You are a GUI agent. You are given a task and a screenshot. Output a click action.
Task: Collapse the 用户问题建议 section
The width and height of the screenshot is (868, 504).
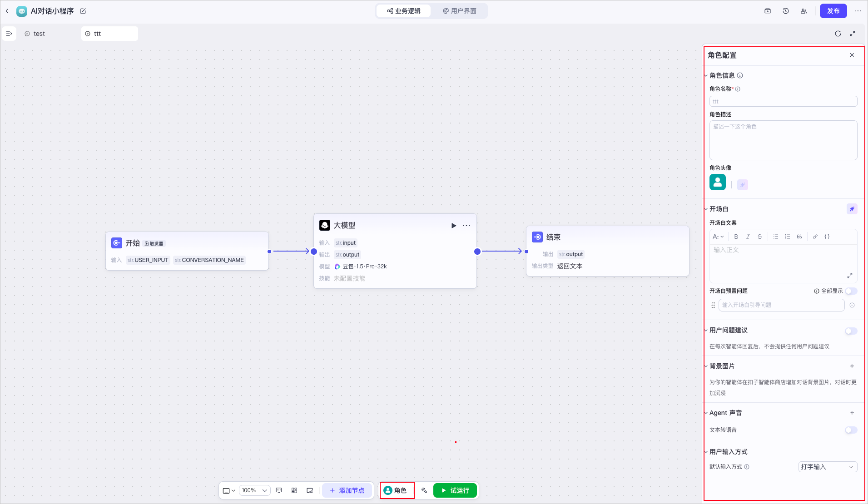coord(706,331)
